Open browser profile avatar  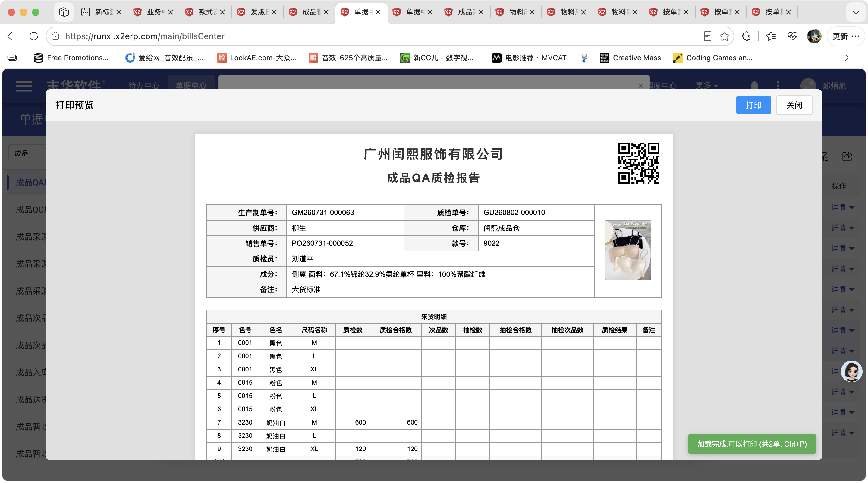[x=814, y=36]
